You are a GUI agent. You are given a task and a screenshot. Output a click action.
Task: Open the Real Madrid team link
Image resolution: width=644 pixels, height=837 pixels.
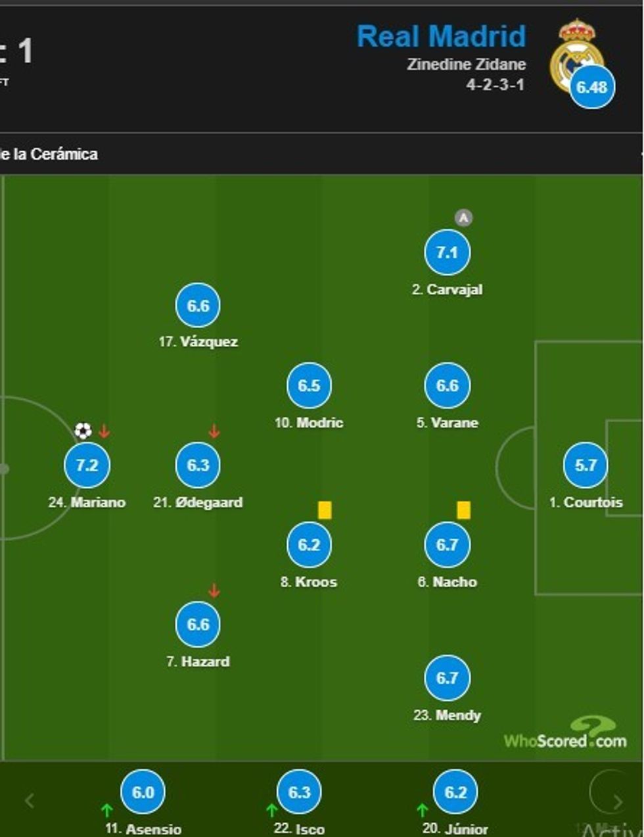coord(441,36)
